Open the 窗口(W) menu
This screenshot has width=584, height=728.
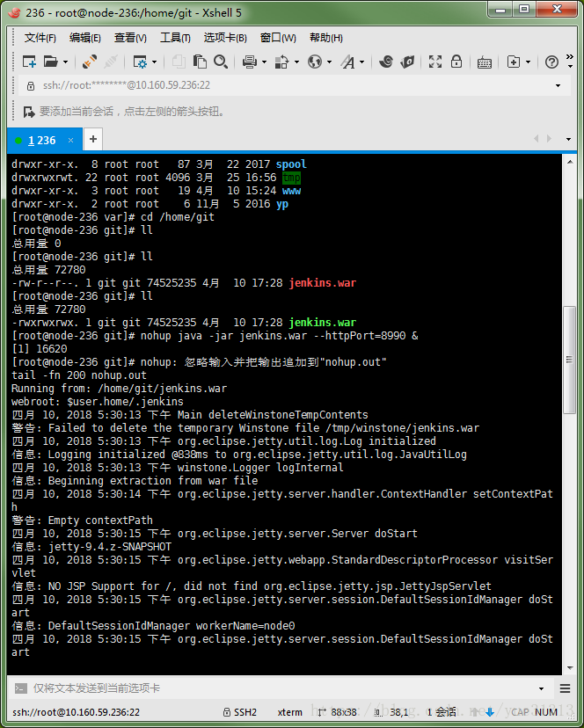[278, 38]
